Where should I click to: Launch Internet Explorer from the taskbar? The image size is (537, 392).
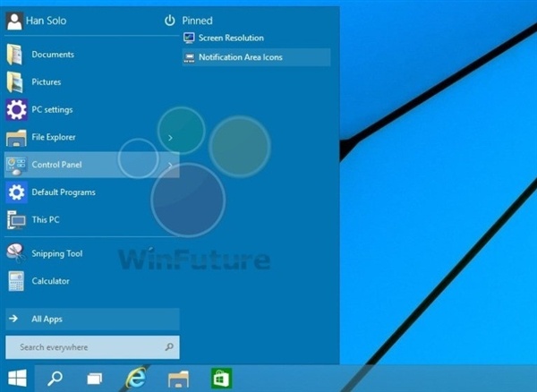[x=136, y=378]
